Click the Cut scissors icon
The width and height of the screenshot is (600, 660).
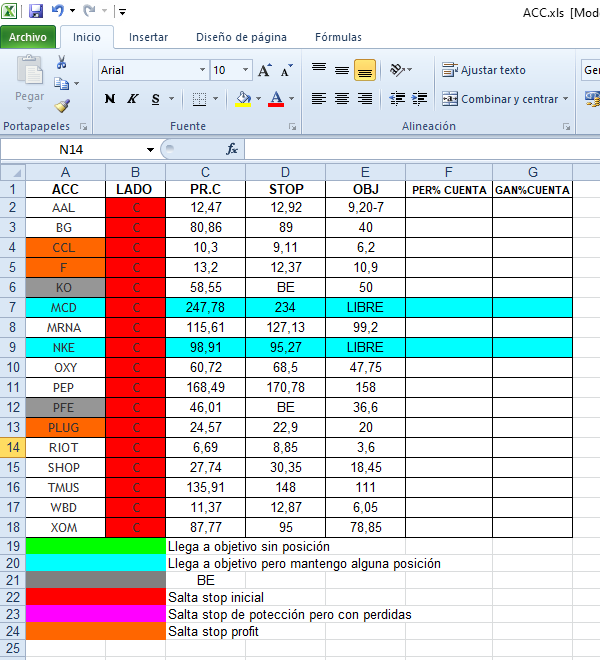tap(62, 63)
